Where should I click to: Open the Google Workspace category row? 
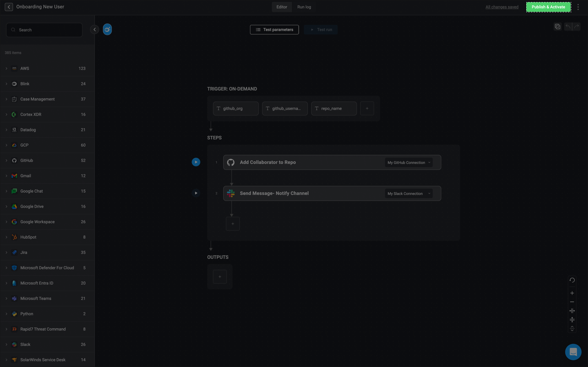click(x=47, y=222)
